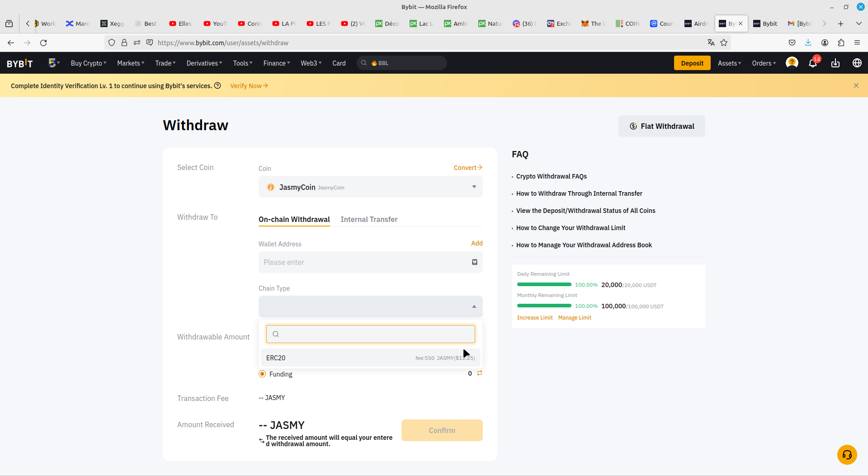This screenshot has width=868, height=476.
Task: Click the site padlock security icon
Action: (124, 43)
